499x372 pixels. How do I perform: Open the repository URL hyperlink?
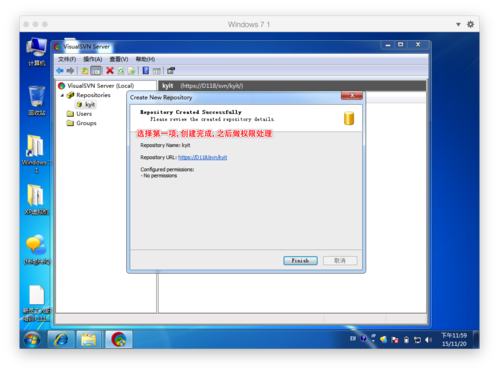[x=203, y=157]
